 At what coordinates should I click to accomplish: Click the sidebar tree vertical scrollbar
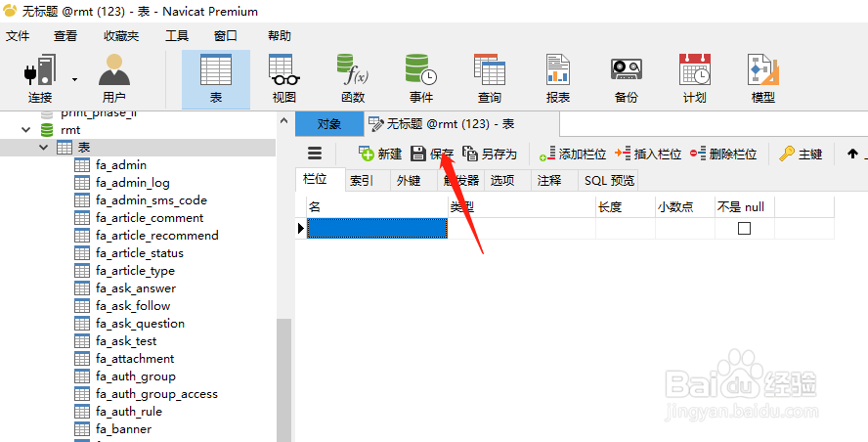[284, 380]
